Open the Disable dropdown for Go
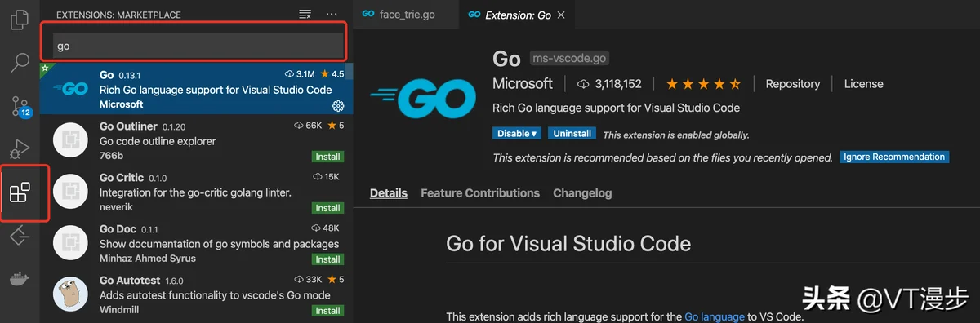Image resolution: width=980 pixels, height=323 pixels. click(x=518, y=134)
